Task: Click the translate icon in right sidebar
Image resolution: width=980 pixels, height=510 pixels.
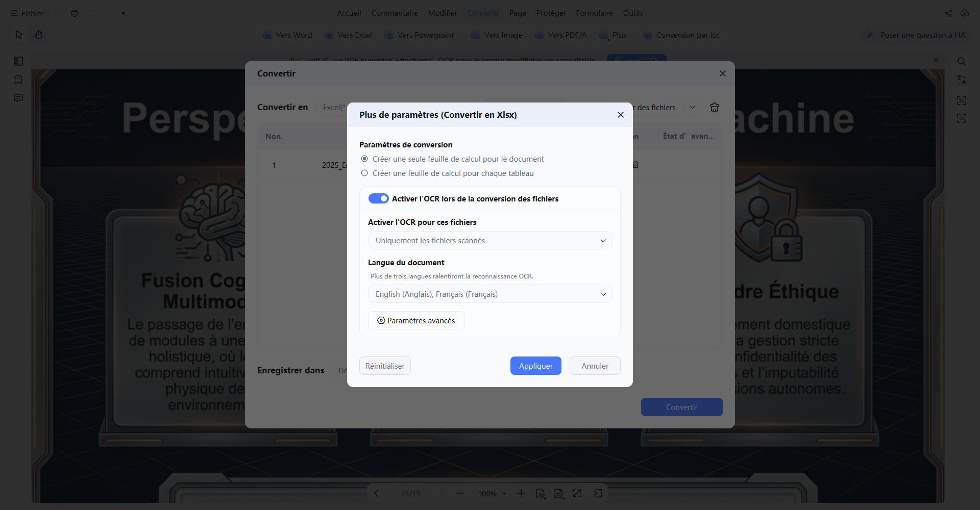Action: click(962, 80)
